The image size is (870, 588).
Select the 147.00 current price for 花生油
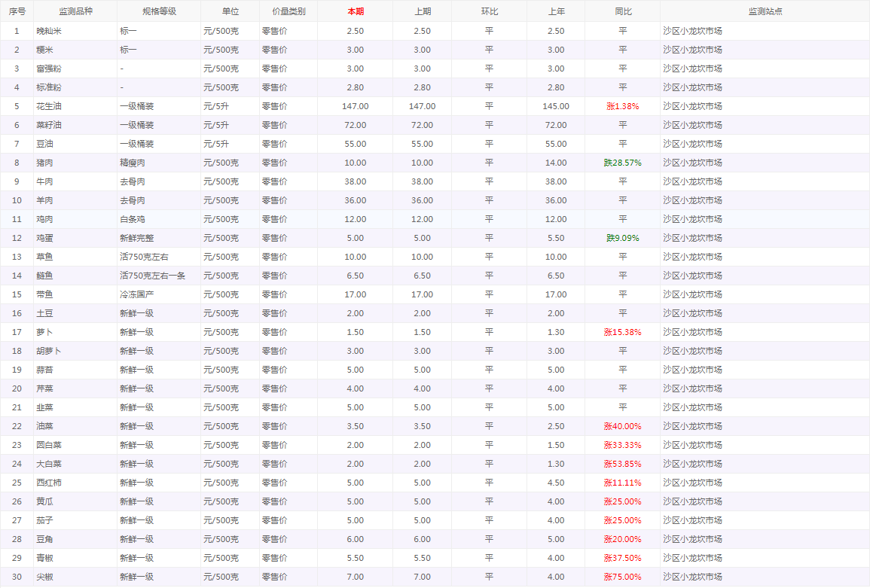(x=355, y=106)
